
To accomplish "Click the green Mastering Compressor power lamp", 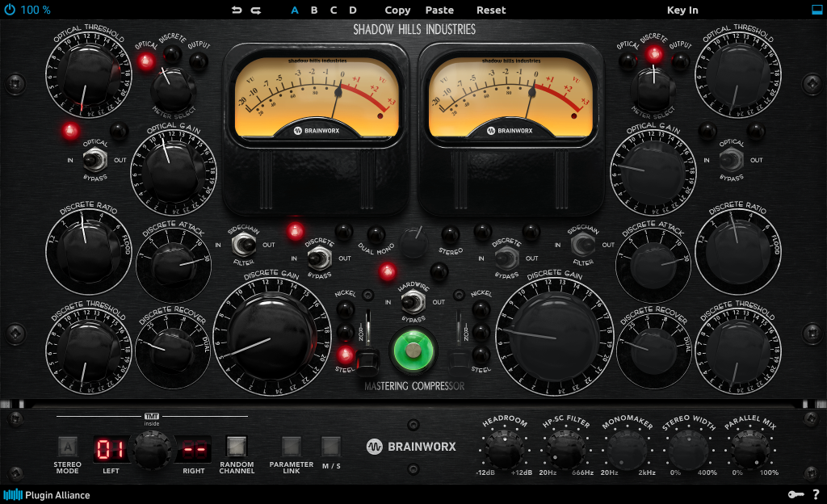I will (413, 350).
